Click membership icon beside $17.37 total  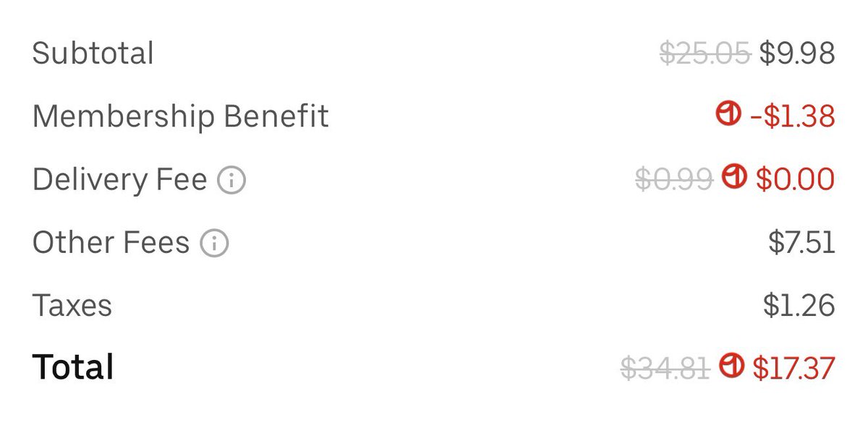click(731, 366)
